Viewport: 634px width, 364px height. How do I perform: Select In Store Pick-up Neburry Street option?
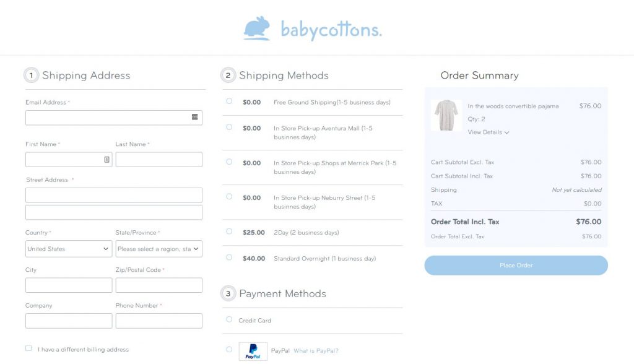click(x=229, y=197)
